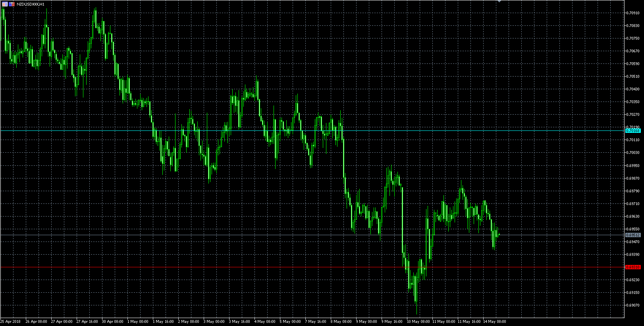Click the cyan 0.70168 price label
644x326 pixels.
[633, 130]
